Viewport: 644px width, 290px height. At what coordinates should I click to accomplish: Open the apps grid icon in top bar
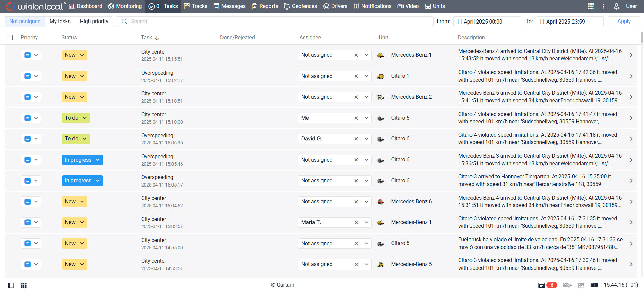[x=591, y=6]
